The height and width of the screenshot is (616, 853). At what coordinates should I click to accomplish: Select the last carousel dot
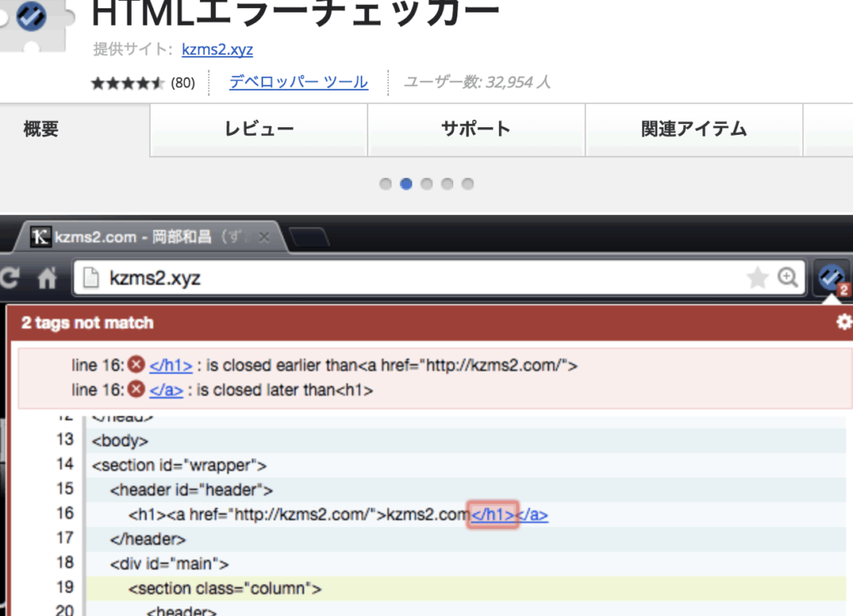(467, 184)
